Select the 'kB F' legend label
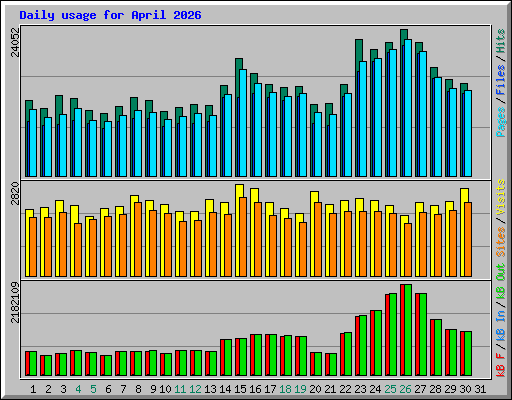Screen dimensions: 512x400 (x=501, y=364)
